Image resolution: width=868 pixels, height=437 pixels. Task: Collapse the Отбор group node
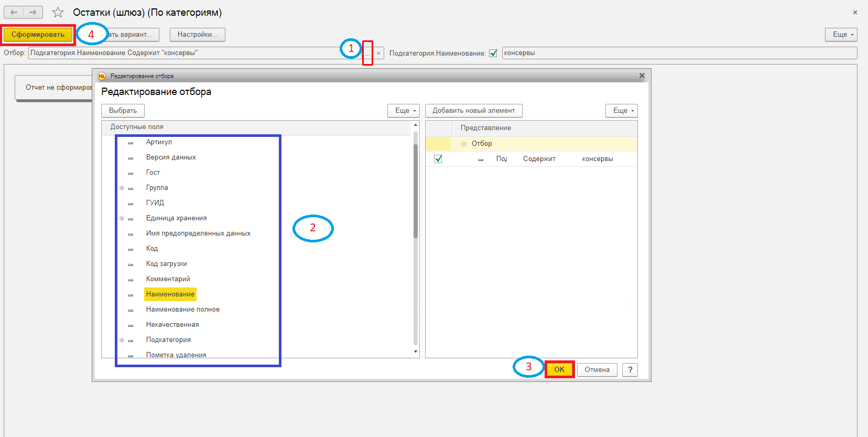pyautogui.click(x=463, y=144)
